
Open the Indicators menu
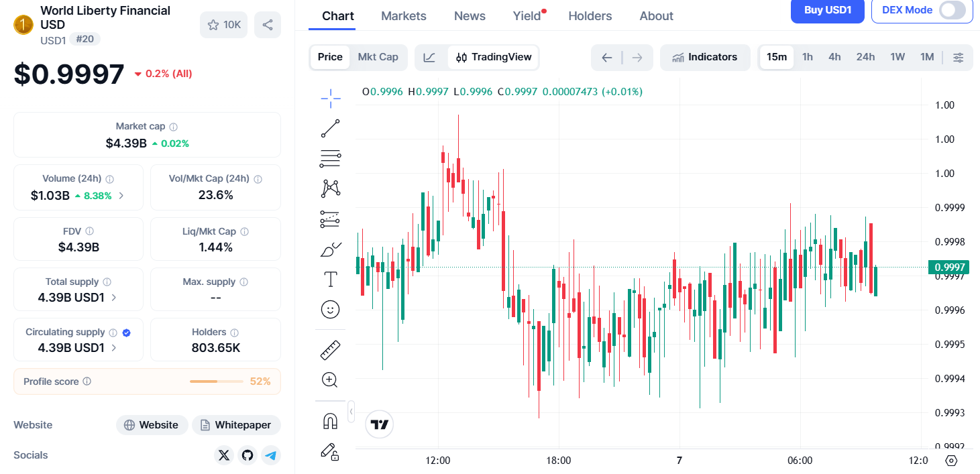[x=705, y=57]
